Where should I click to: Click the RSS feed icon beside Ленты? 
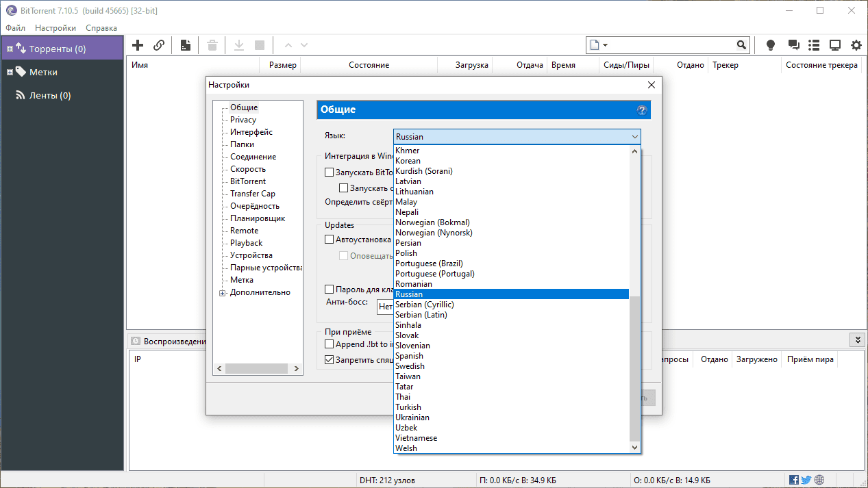pos(21,95)
